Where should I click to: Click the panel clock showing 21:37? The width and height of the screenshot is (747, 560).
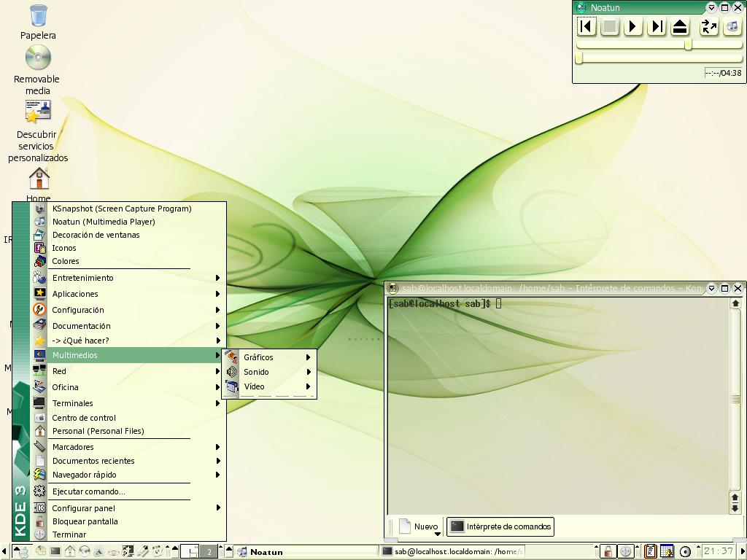click(x=719, y=551)
